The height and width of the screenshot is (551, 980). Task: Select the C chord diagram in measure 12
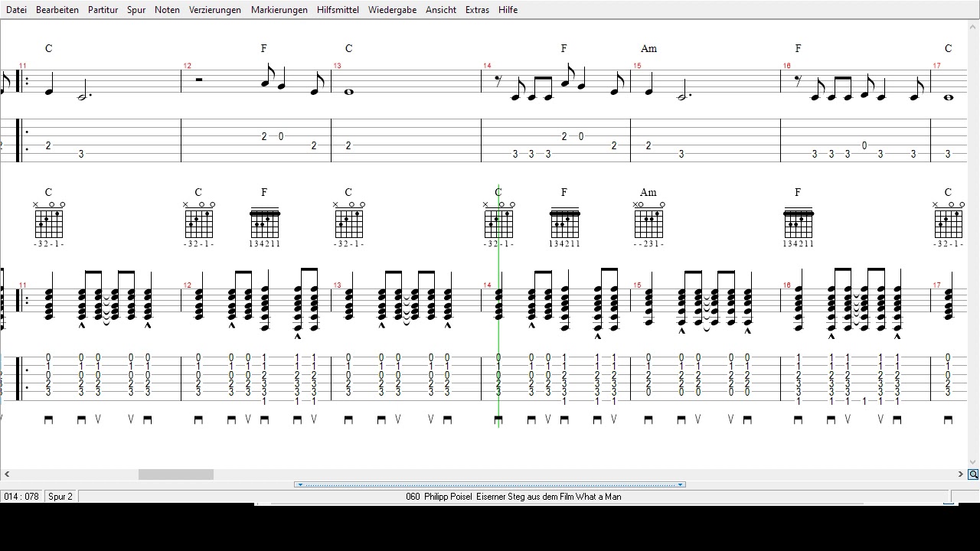coord(198,224)
